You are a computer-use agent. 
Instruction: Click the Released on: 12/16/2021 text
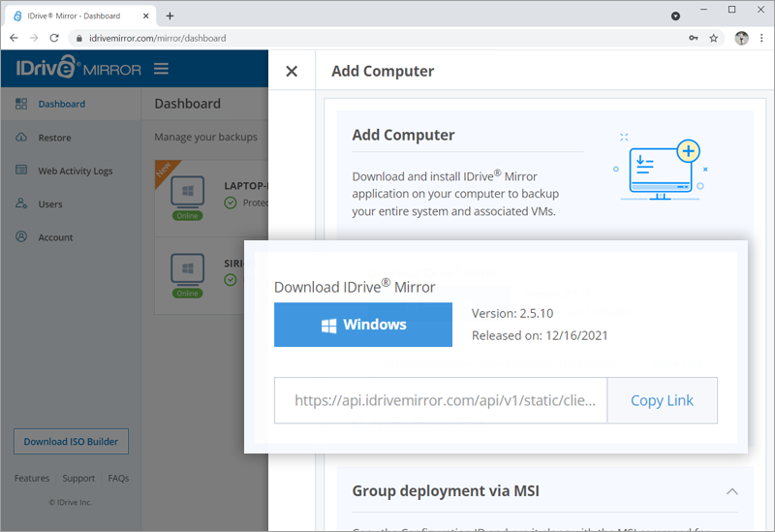[x=540, y=335]
